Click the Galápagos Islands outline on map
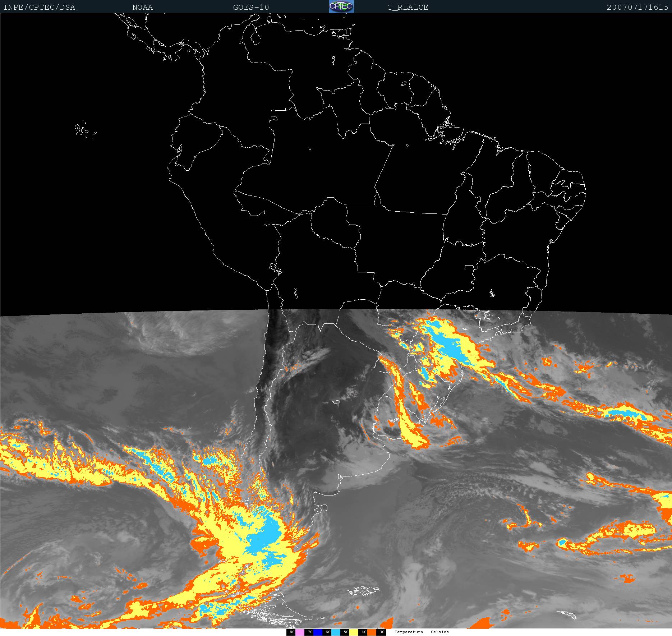The height and width of the screenshot is (636, 672). pyautogui.click(x=81, y=130)
